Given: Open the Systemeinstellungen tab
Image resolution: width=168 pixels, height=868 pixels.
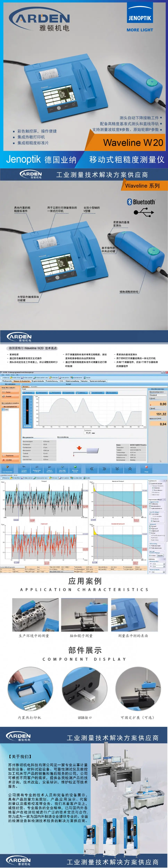Looking at the screenshot, I should (x=98, y=381).
